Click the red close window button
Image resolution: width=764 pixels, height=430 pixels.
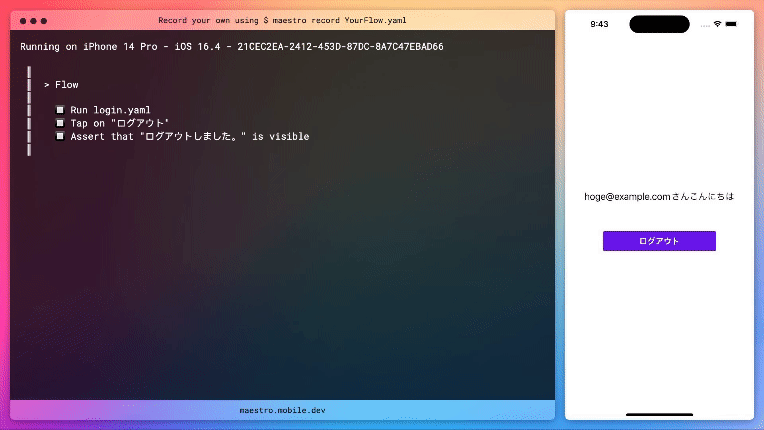pyautogui.click(x=23, y=20)
